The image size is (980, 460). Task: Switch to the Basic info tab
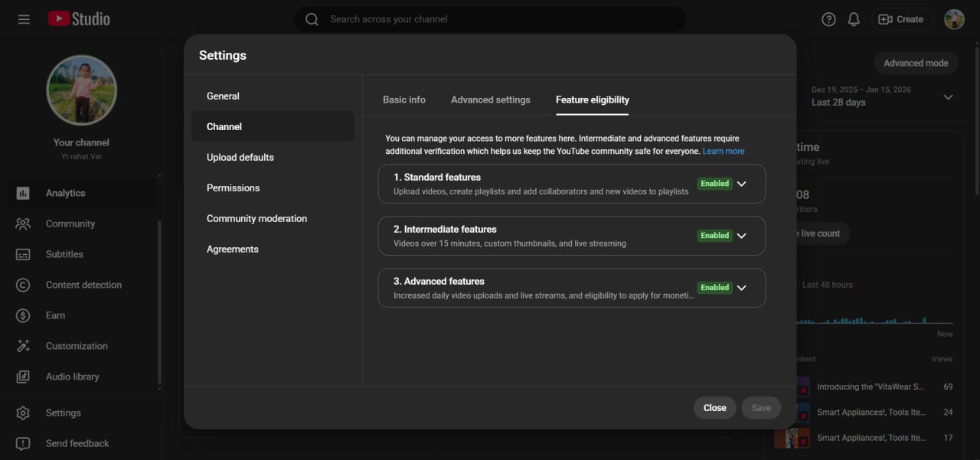click(x=404, y=100)
